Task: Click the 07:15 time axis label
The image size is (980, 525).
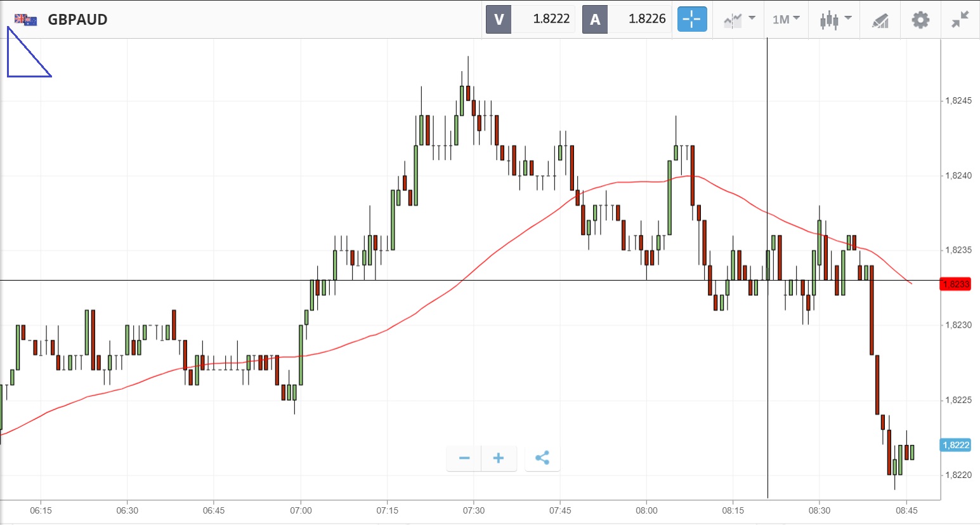Action: (387, 510)
